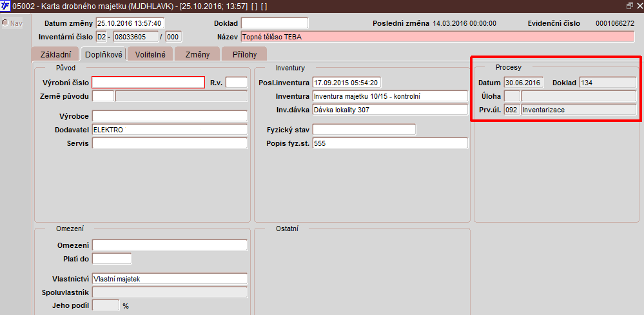
Task: Click the Země původu code field
Action: [102, 96]
